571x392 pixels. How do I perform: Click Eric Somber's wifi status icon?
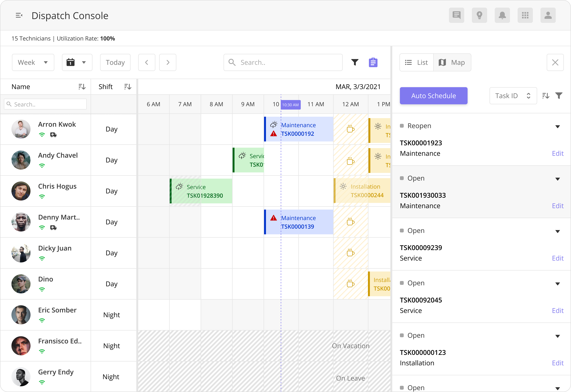tap(42, 321)
